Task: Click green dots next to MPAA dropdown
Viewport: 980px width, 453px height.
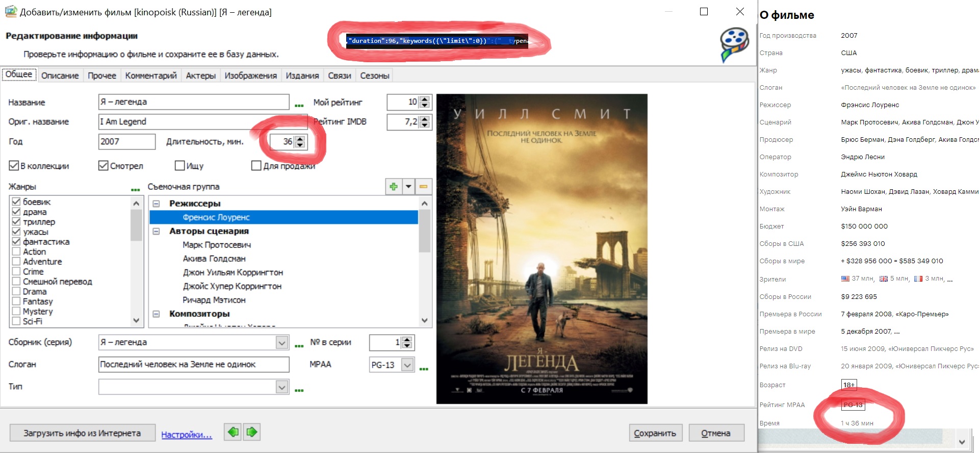Action: pos(424,368)
